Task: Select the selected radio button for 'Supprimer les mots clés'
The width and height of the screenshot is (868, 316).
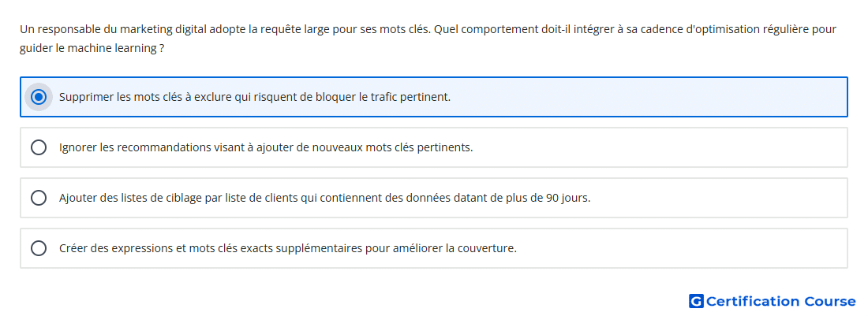Action: tap(38, 97)
